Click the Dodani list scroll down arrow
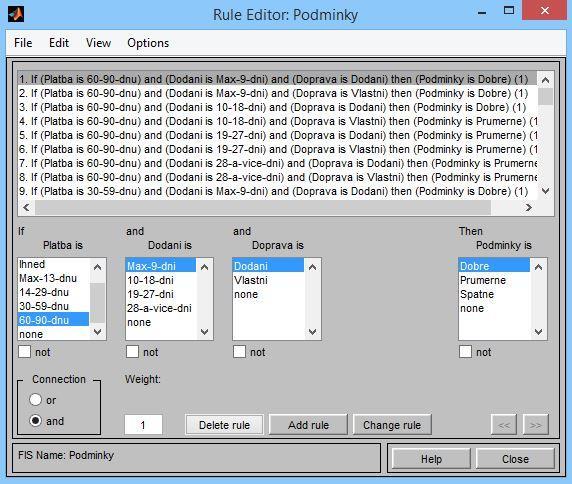Viewport: 572px width, 484px height. coord(205,332)
